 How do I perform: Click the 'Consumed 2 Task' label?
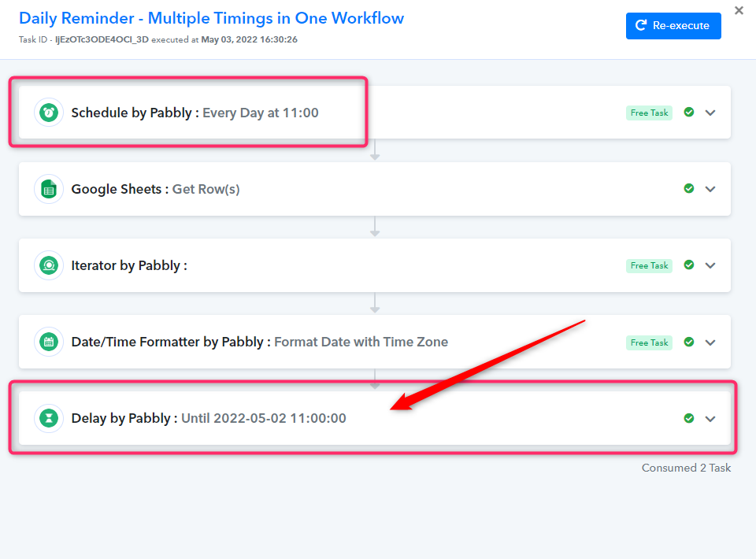tap(686, 468)
